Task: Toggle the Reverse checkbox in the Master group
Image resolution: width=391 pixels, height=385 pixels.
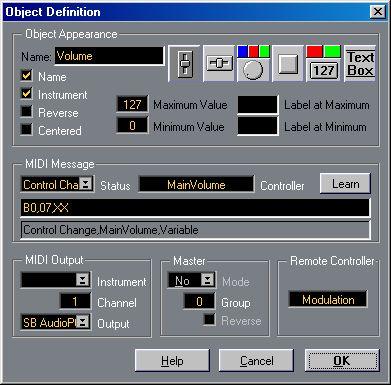Action: tap(210, 319)
